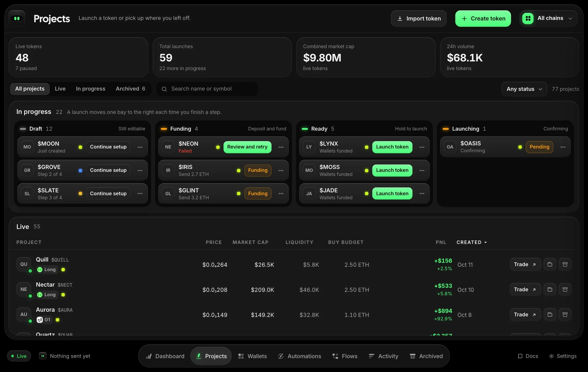Click the app logo icon beside Projects
The image size is (588, 372).
point(17,18)
